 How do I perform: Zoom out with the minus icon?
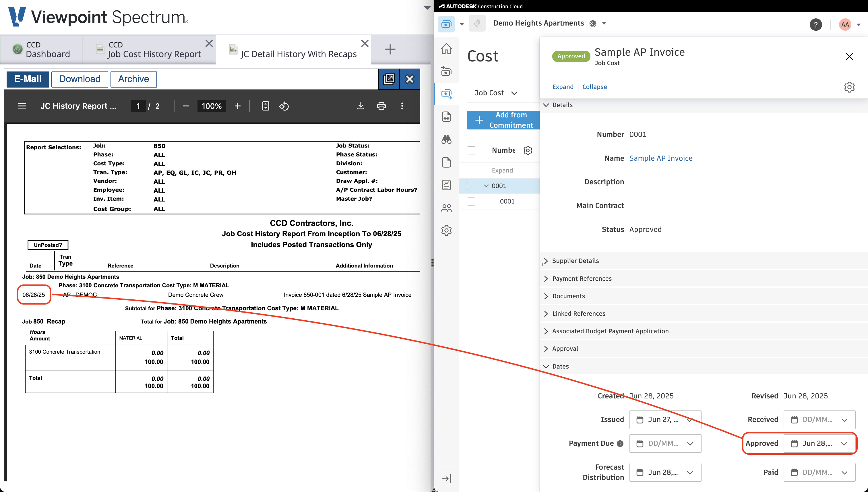[185, 106]
